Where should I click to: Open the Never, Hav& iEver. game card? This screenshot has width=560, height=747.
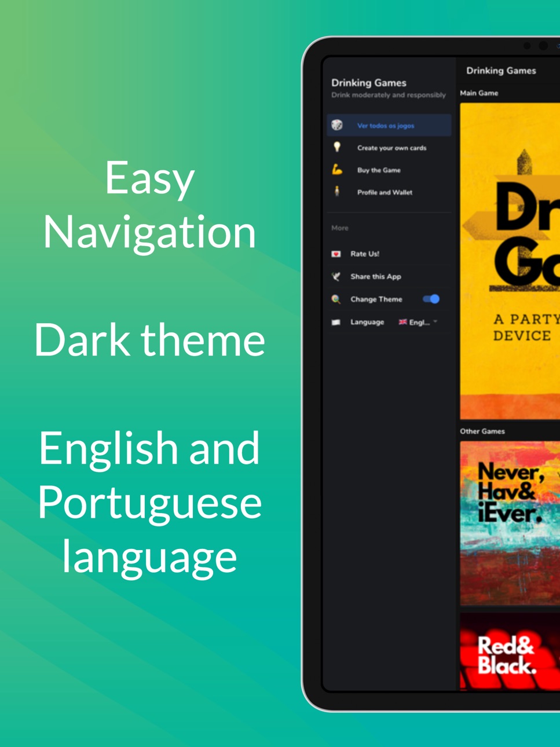[x=510, y=523]
